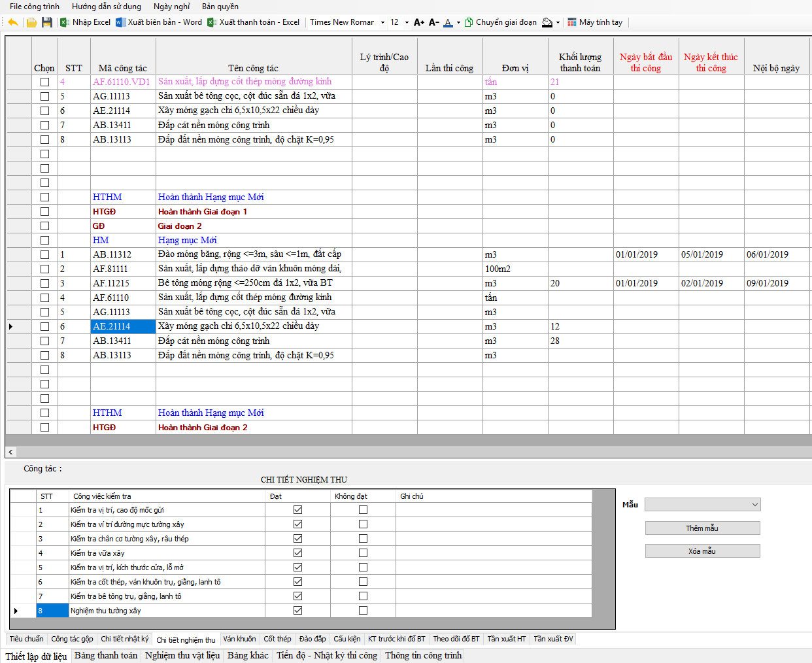812x663 pixels.
Task: Open the Mẫu template combo box
Action: (702, 505)
